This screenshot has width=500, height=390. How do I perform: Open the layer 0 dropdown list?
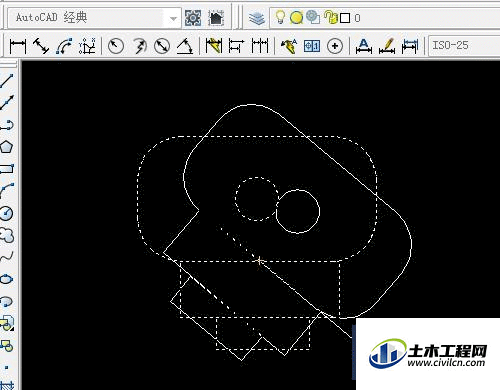point(385,18)
